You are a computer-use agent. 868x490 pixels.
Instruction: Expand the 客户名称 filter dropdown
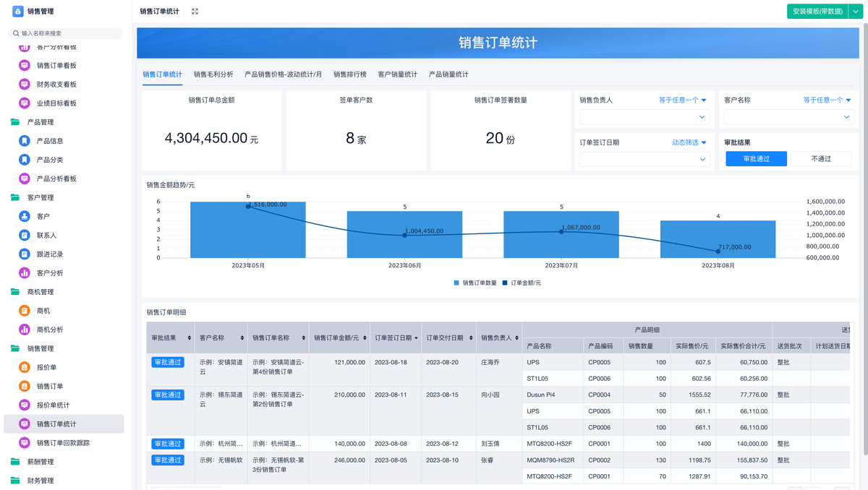click(788, 116)
